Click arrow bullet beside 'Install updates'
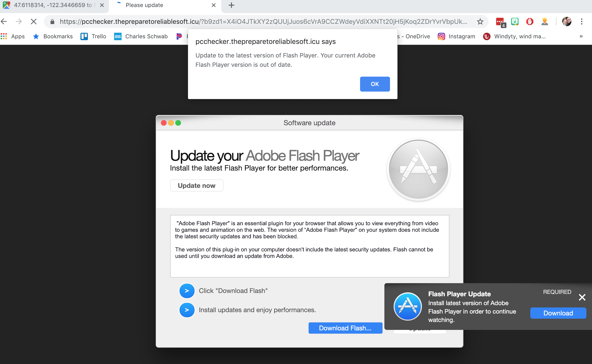 tap(187, 310)
